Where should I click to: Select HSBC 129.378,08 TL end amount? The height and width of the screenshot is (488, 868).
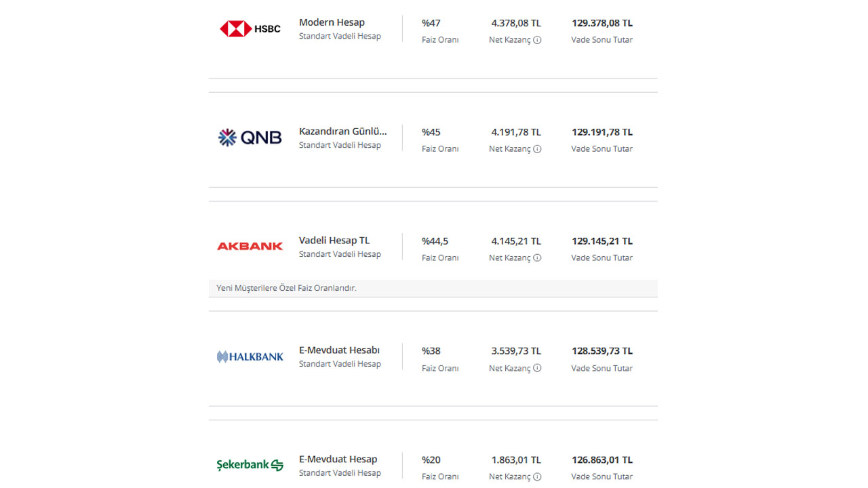[x=602, y=23]
